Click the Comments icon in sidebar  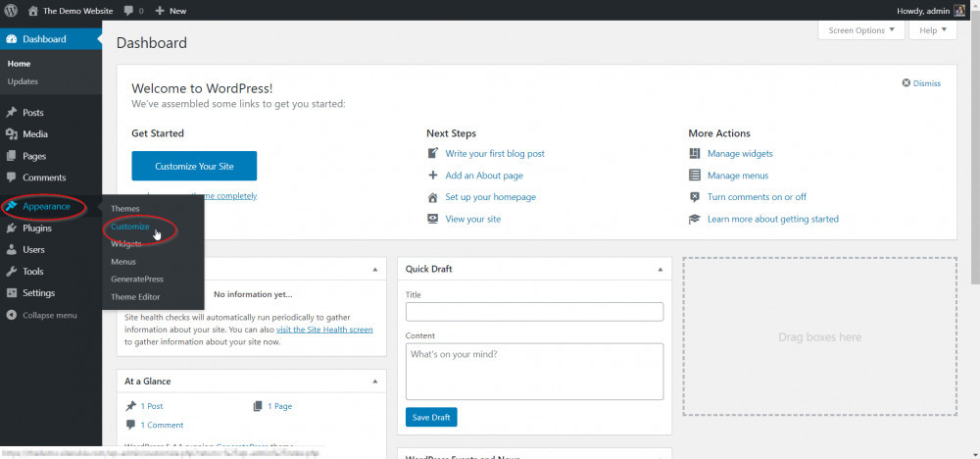[11, 177]
